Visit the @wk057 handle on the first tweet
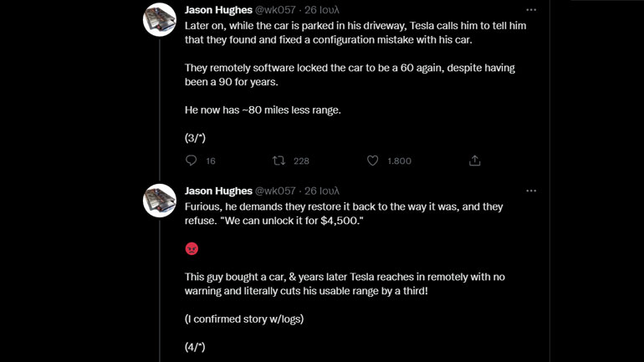 pos(275,10)
